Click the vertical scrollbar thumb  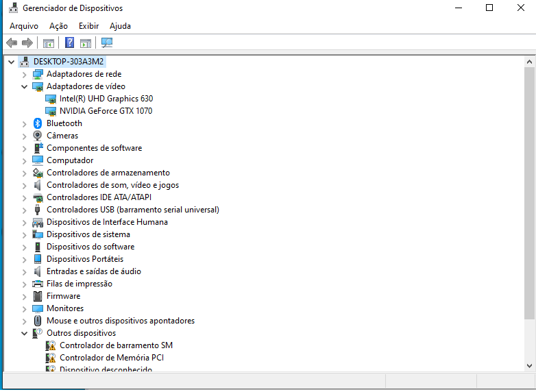529,193
